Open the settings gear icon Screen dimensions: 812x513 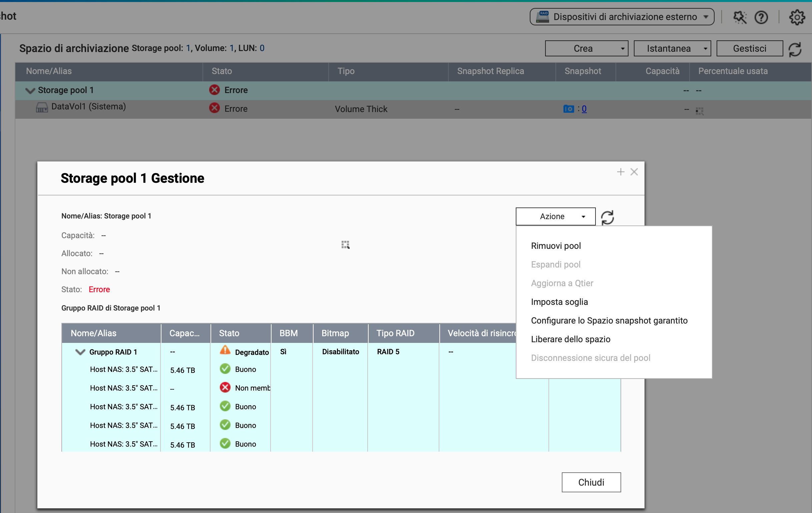point(797,17)
